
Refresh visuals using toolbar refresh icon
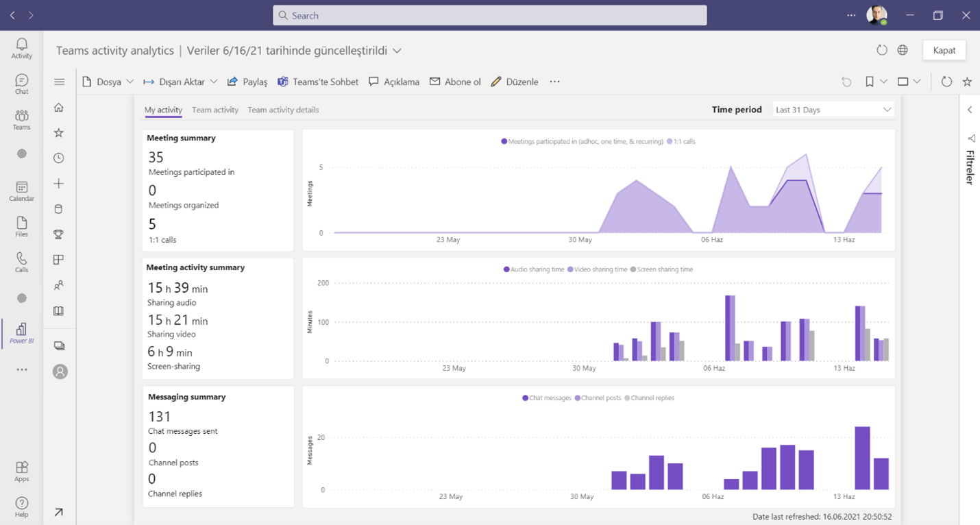pos(946,82)
